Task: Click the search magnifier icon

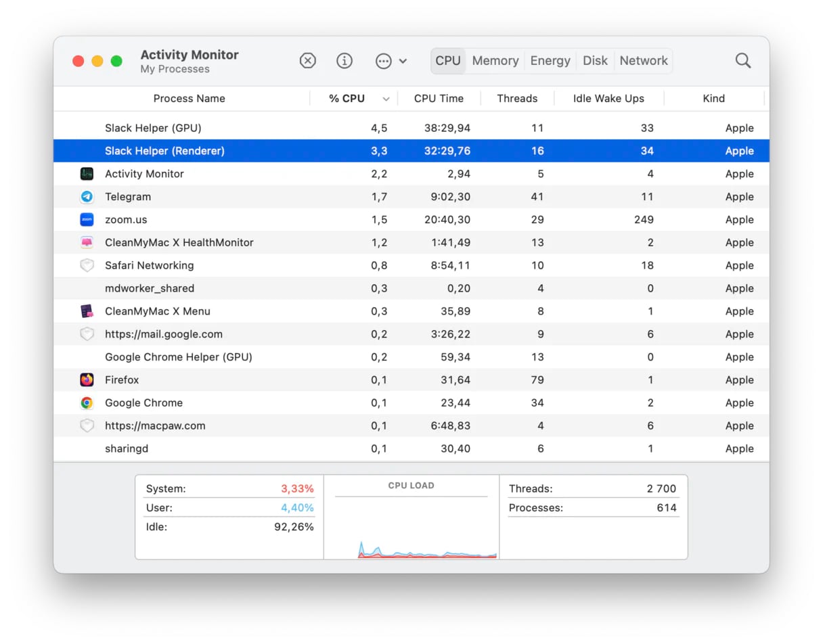Action: 743,61
